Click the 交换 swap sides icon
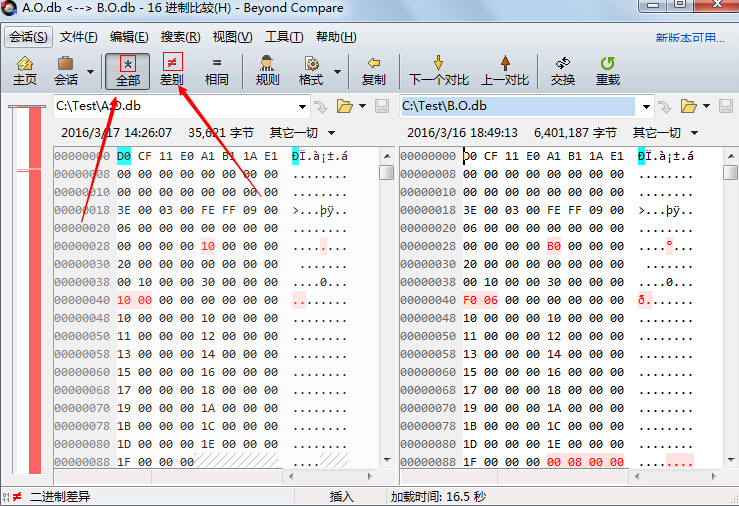739x506 pixels. coord(563,71)
